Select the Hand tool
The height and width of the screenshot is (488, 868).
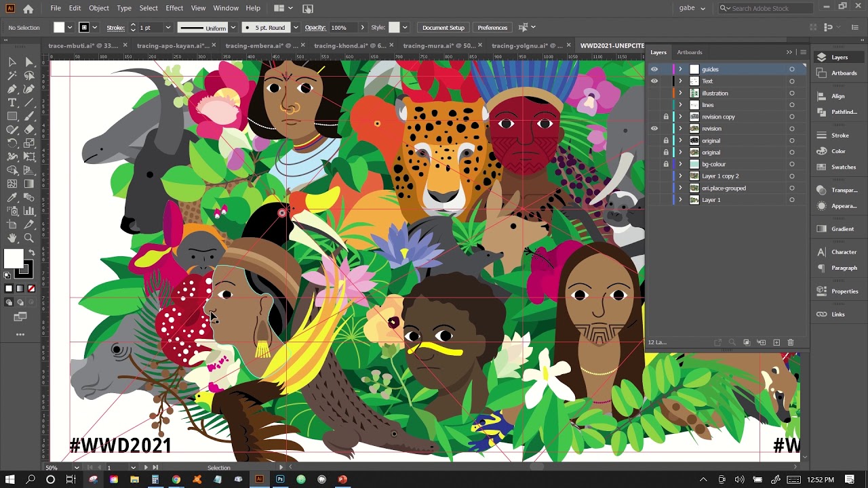pos(12,238)
